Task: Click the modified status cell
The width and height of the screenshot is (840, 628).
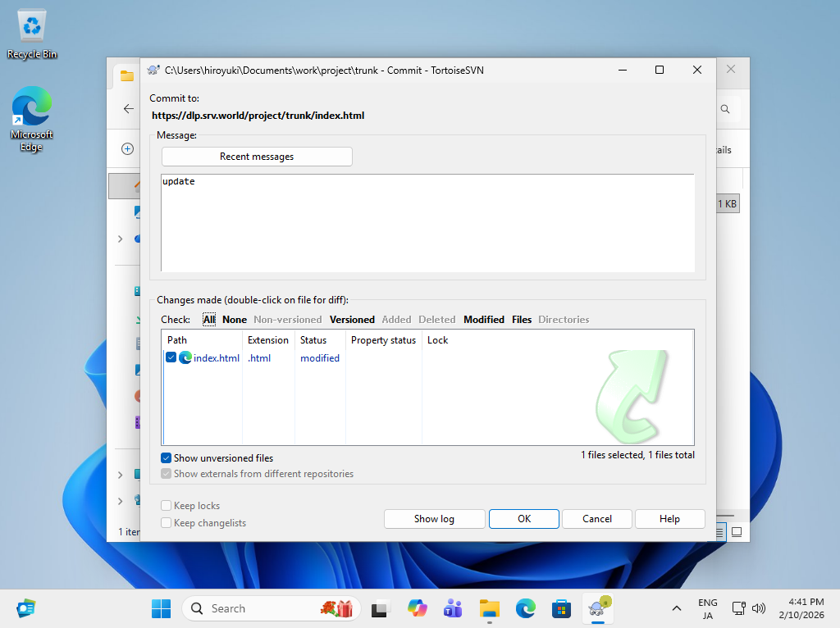Action: (319, 357)
